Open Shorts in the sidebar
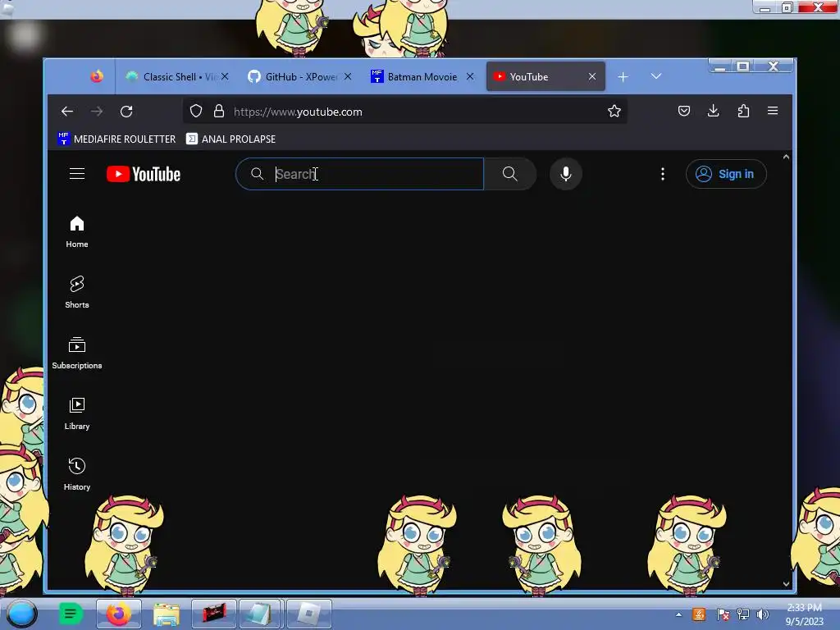Screen dimensions: 840x630 coord(77,292)
